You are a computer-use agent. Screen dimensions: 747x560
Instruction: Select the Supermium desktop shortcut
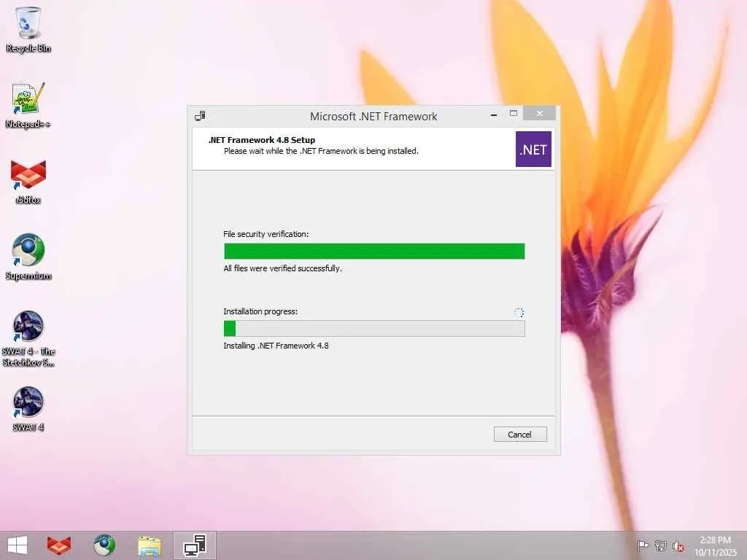pyautogui.click(x=28, y=257)
